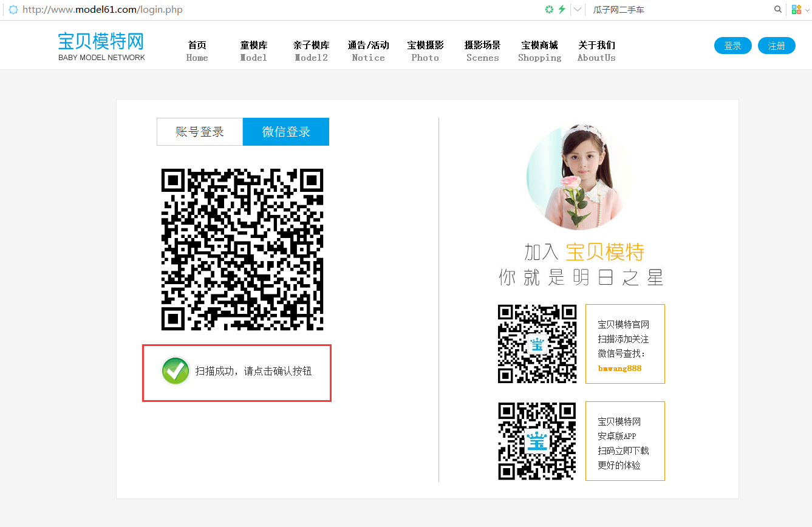Click the 你就是明日之星 slogan text
812x527 pixels.
coord(581,277)
